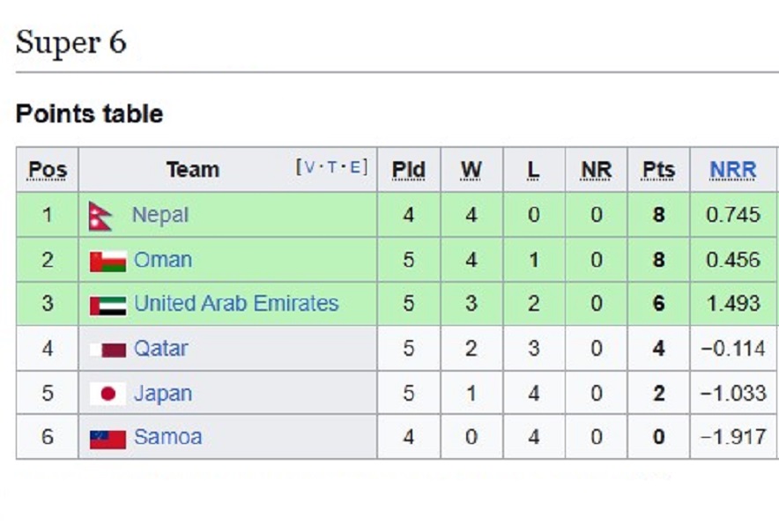Open the Oman team link

tap(162, 260)
